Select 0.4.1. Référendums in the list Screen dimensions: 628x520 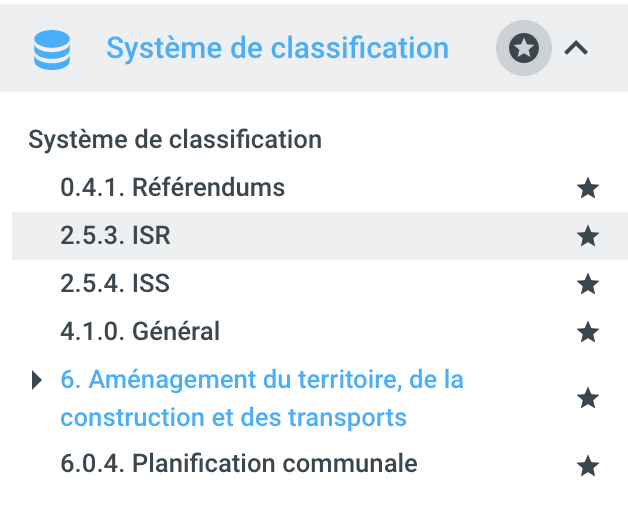172,187
